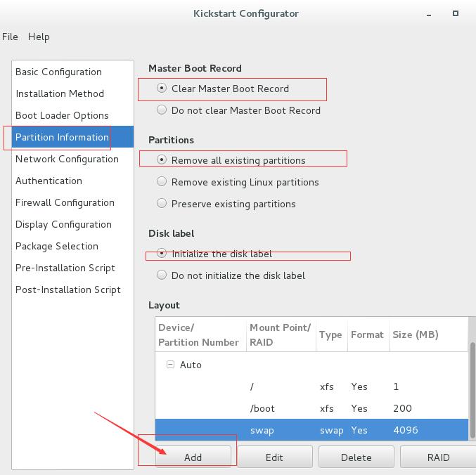Select the / root partition row
This screenshot has width=476, height=475.
point(311,386)
